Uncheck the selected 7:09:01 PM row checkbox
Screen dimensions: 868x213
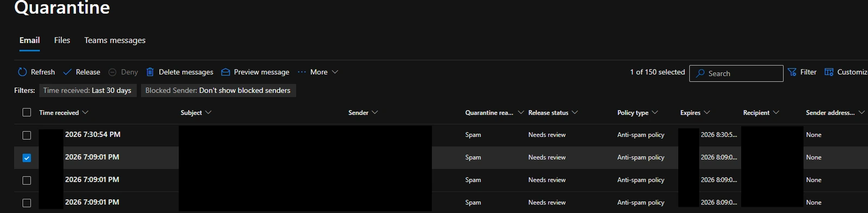pos(27,158)
